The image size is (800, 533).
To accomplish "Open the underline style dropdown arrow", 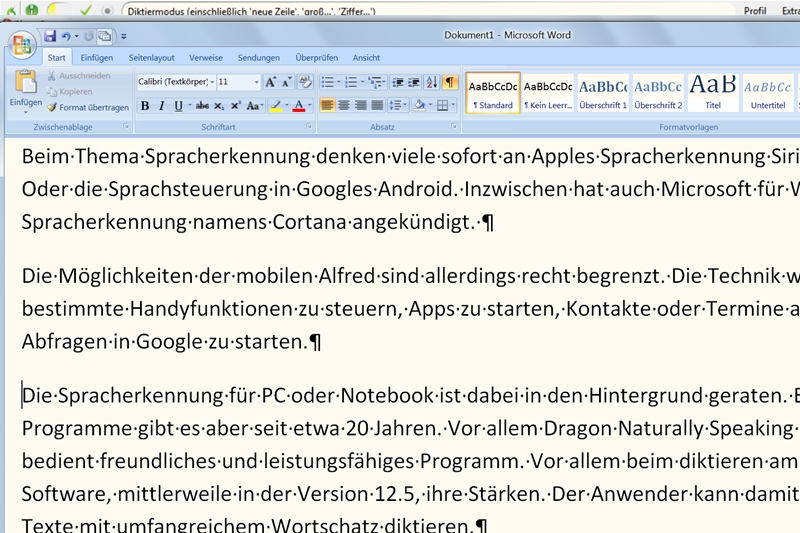I will point(189,106).
